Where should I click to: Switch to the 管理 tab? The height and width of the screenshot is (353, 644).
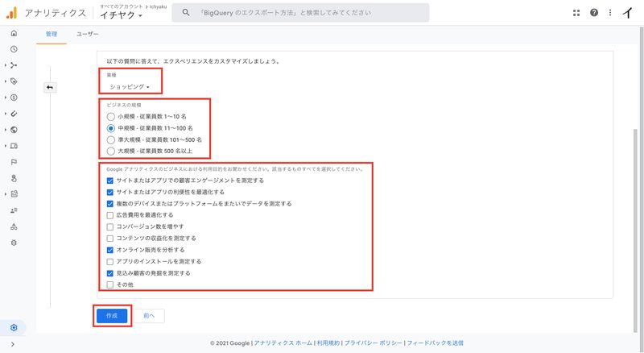(x=52, y=34)
